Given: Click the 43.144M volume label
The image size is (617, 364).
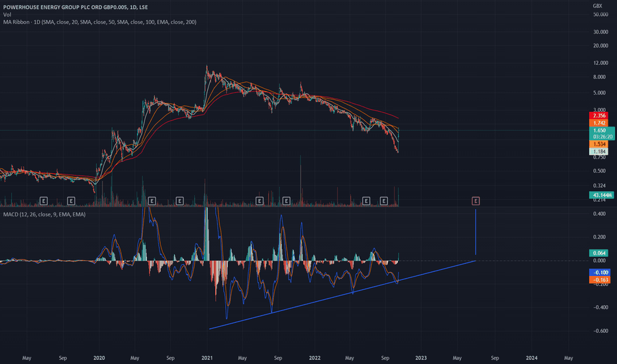Looking at the screenshot, I should point(602,195).
